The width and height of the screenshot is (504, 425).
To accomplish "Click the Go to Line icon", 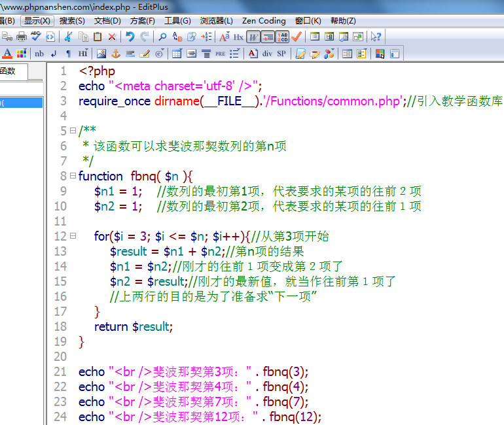I will (206, 37).
